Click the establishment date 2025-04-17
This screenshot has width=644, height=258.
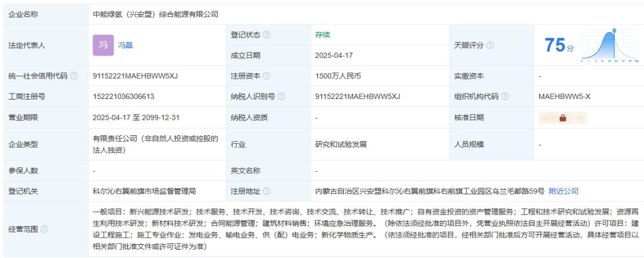click(334, 55)
